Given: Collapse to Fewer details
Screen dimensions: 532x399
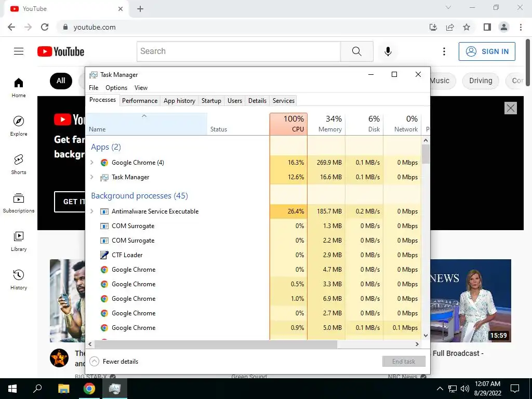Looking at the screenshot, I should point(114,362).
